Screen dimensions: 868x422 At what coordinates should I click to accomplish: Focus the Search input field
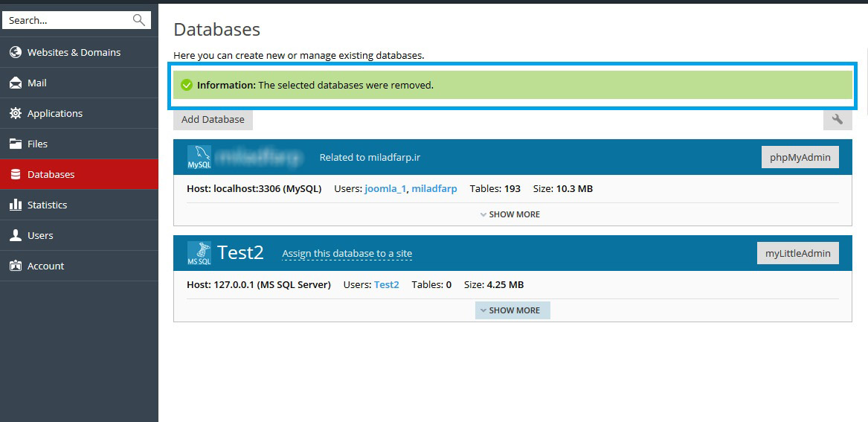pos(67,20)
